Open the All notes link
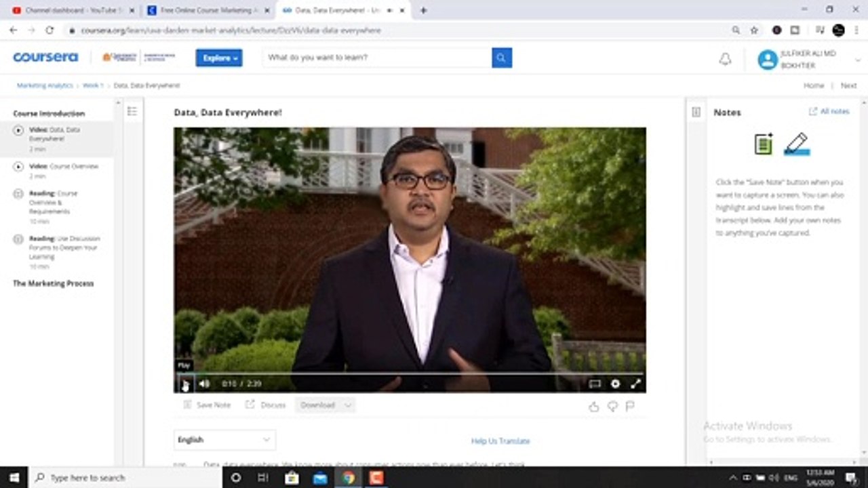The height and width of the screenshot is (488, 868). [829, 111]
